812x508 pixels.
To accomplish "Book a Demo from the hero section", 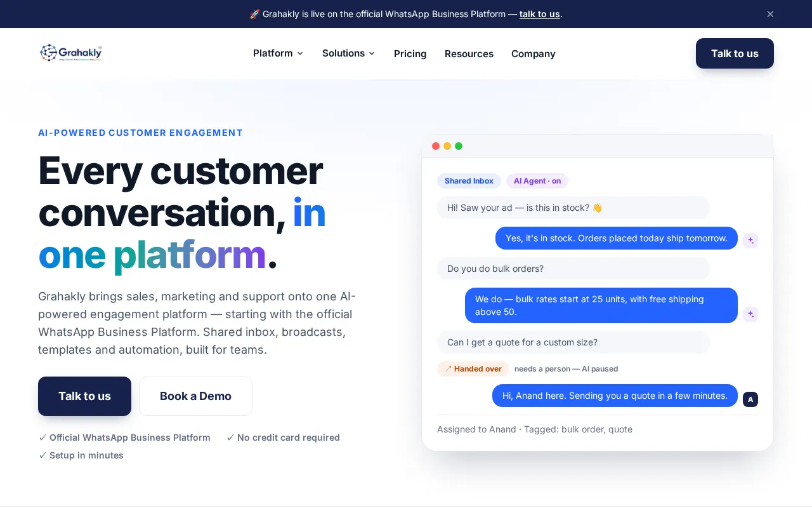I will point(195,396).
